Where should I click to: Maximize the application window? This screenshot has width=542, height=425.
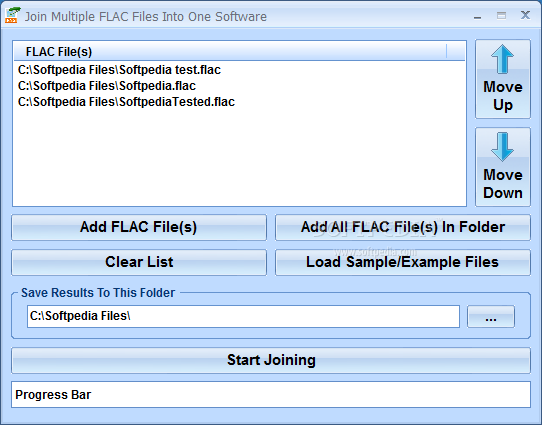coord(501,16)
